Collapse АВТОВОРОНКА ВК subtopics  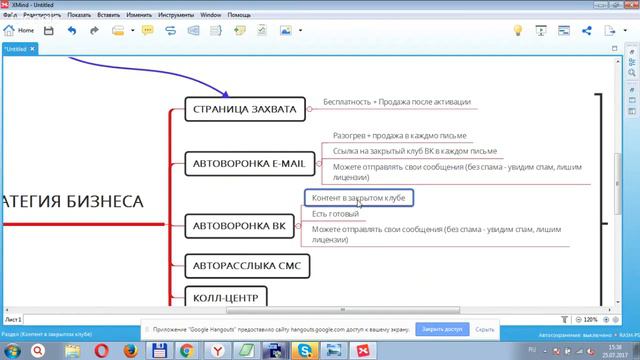click(298, 226)
